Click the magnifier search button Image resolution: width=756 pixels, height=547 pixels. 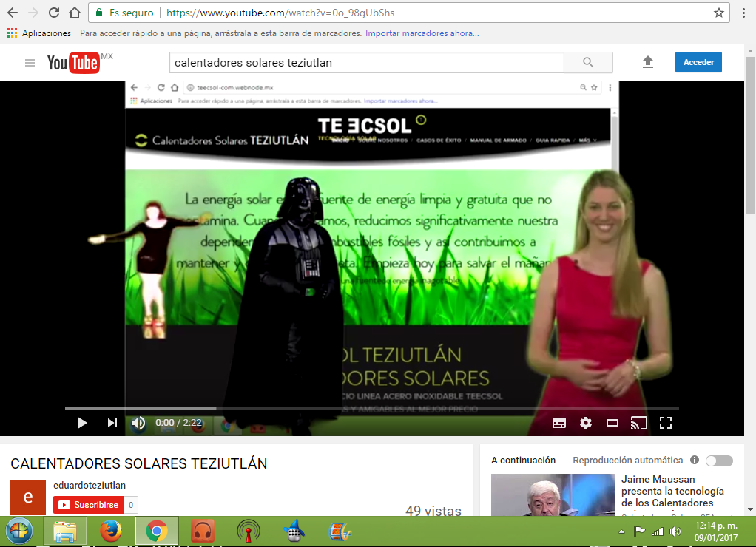point(588,63)
